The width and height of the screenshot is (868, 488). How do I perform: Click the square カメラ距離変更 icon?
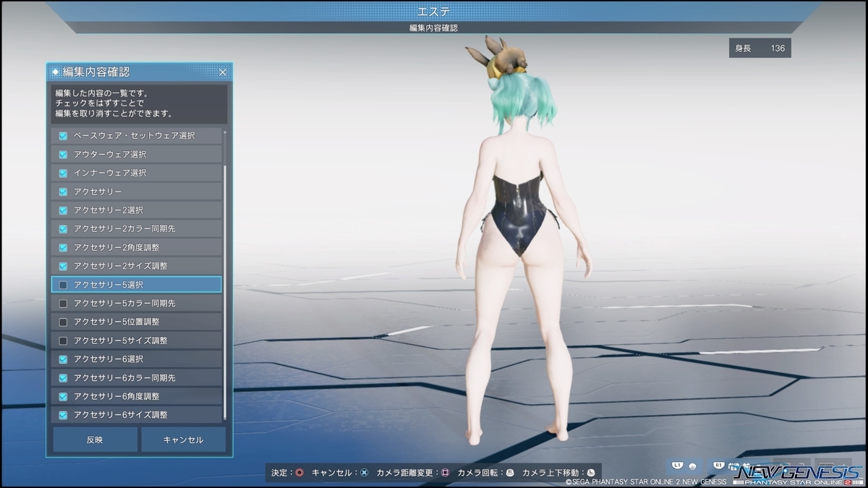pos(446,473)
